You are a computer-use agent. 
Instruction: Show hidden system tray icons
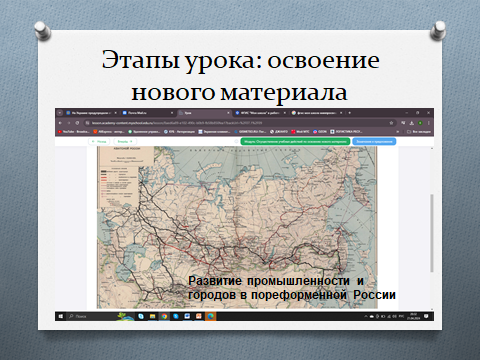click(366, 316)
